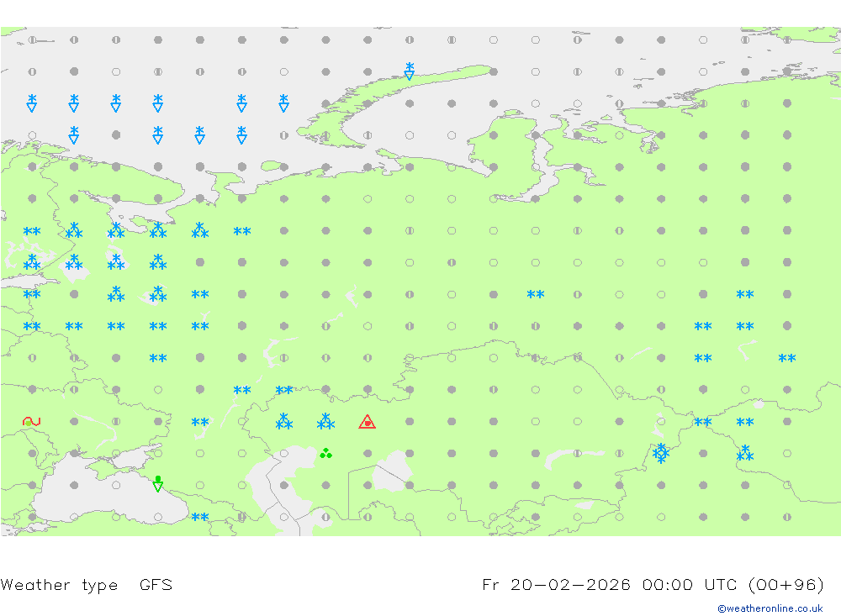Open the weatheronline.co.uk copyright link
The width and height of the screenshot is (841, 616).
[770, 608]
